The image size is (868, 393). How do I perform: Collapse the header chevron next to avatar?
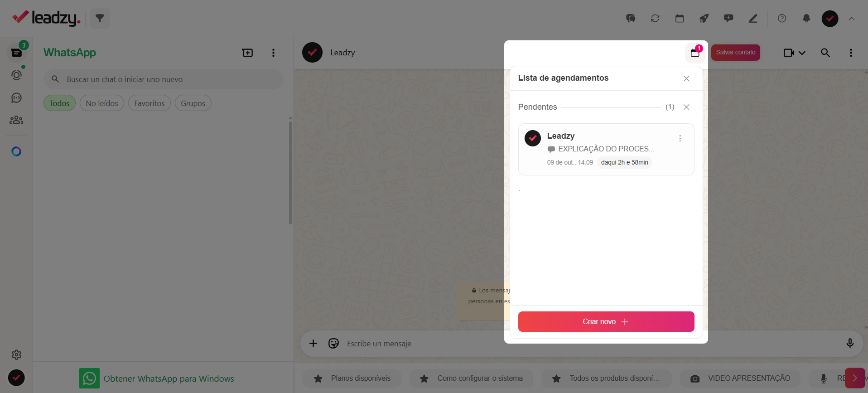tap(852, 19)
